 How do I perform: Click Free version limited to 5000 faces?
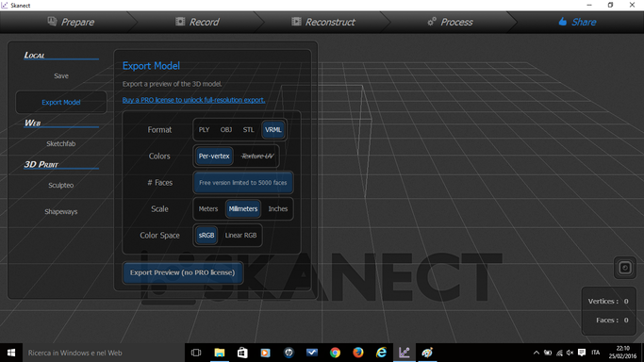[x=243, y=183]
